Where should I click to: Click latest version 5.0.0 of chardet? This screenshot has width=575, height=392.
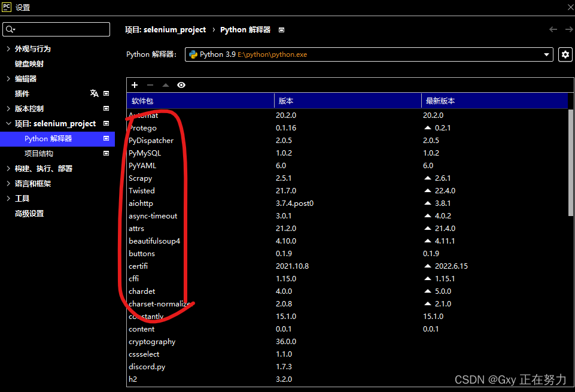(443, 291)
